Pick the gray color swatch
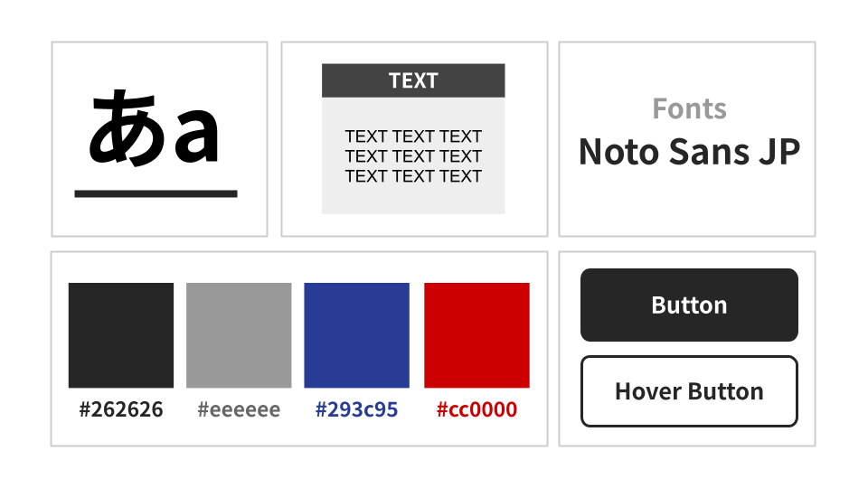The width and height of the screenshot is (868, 488). (x=239, y=335)
